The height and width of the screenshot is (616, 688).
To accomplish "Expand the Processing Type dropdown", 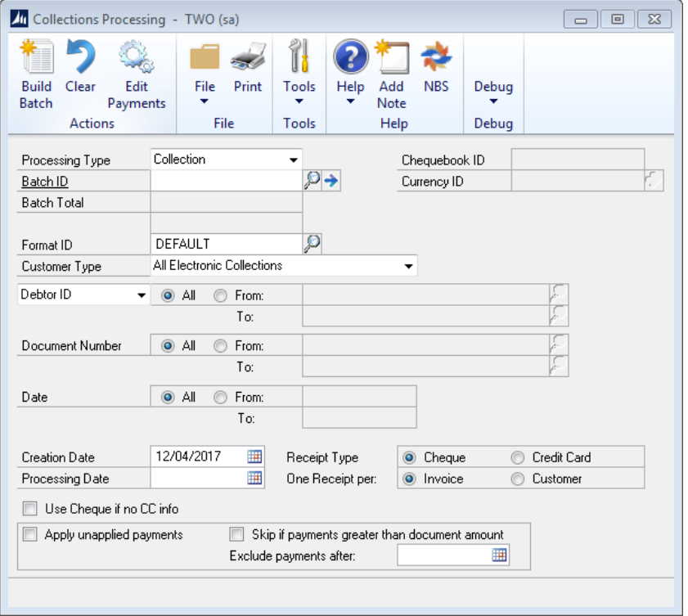I will click(x=293, y=160).
